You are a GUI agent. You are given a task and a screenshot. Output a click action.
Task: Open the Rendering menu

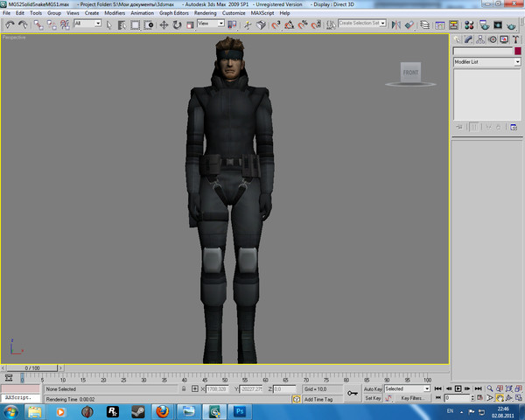click(206, 13)
